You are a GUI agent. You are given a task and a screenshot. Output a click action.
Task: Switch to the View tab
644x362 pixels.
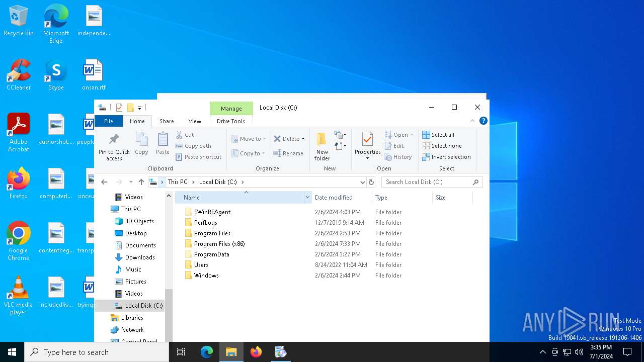click(195, 121)
